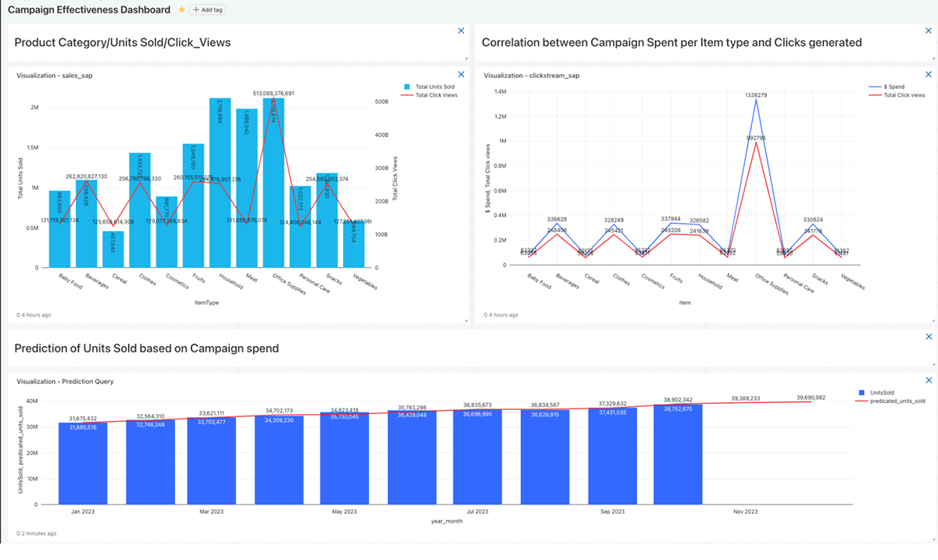This screenshot has height=560, width=938.
Task: Click the UnitsSold blue legend swatch
Action: coord(861,392)
